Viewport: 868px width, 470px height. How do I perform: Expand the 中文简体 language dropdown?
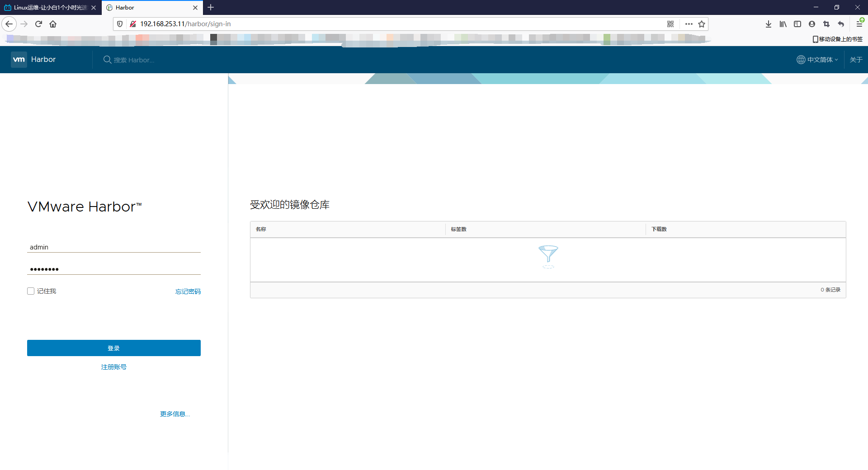tap(822, 60)
